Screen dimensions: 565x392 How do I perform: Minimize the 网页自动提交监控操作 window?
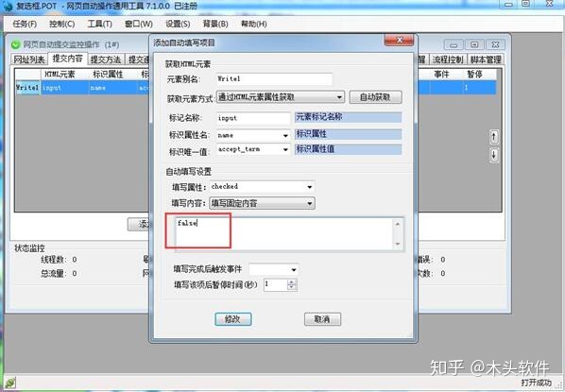(454, 44)
